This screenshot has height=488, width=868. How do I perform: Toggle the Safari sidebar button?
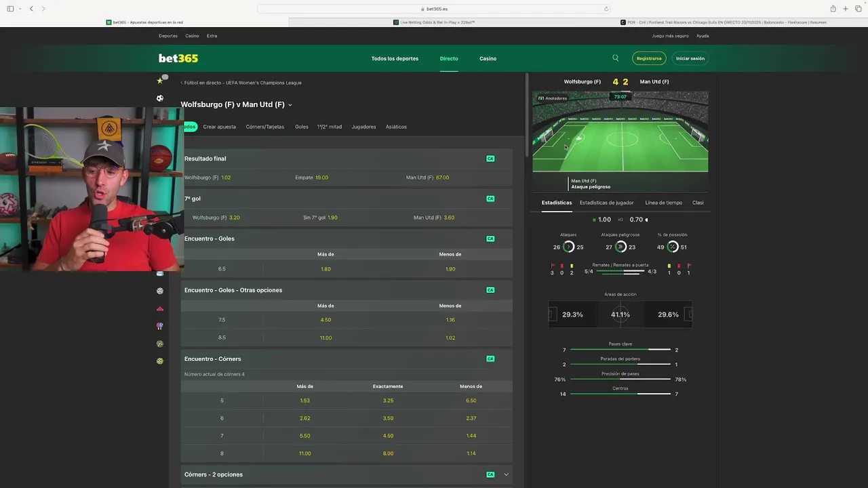(x=10, y=9)
